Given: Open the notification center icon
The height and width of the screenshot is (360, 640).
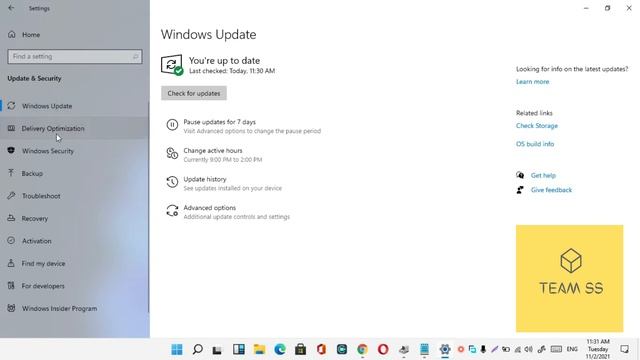Looking at the screenshot, I should point(624,349).
